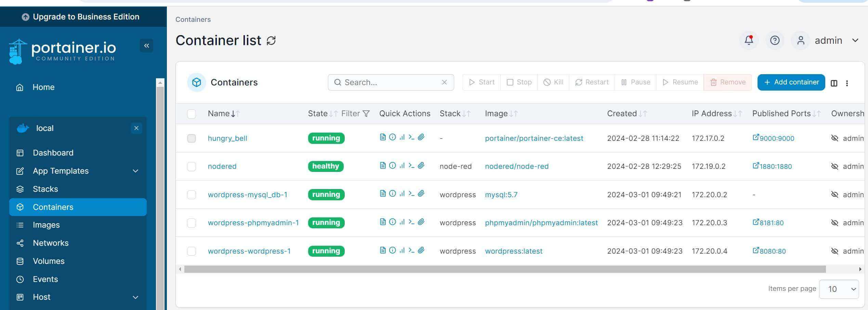Open stats icon for wordpress-mysql_db-1
The image size is (868, 310).
click(x=402, y=193)
